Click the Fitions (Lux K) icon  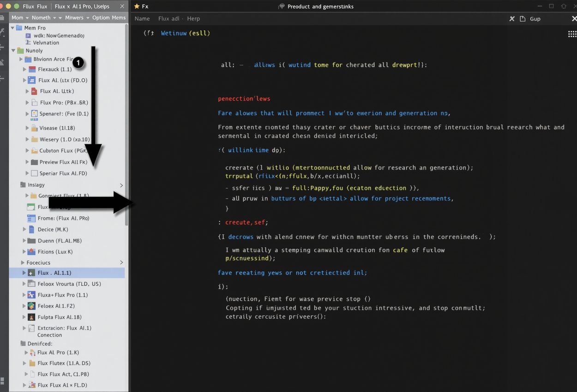click(31, 252)
